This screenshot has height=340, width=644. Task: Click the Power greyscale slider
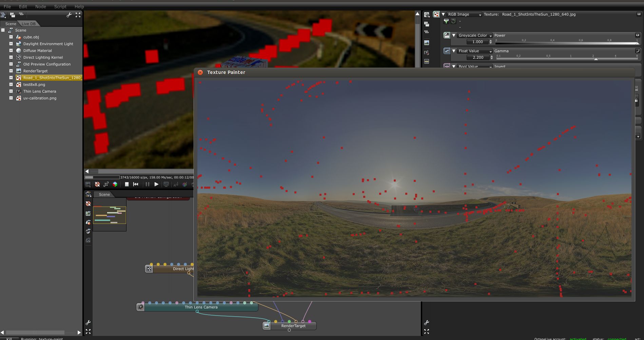pyautogui.click(x=567, y=43)
